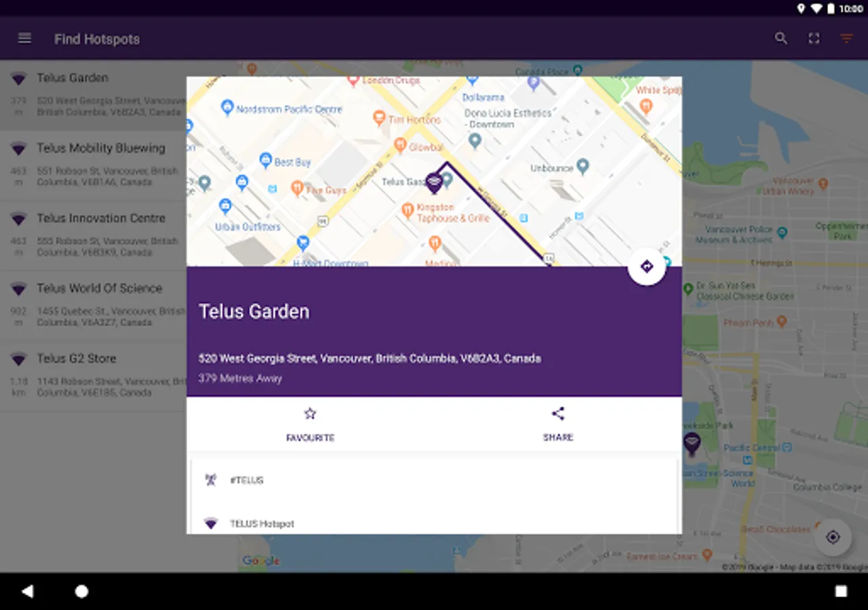Tap the Find Hotspots title
The image size is (868, 610).
(97, 39)
